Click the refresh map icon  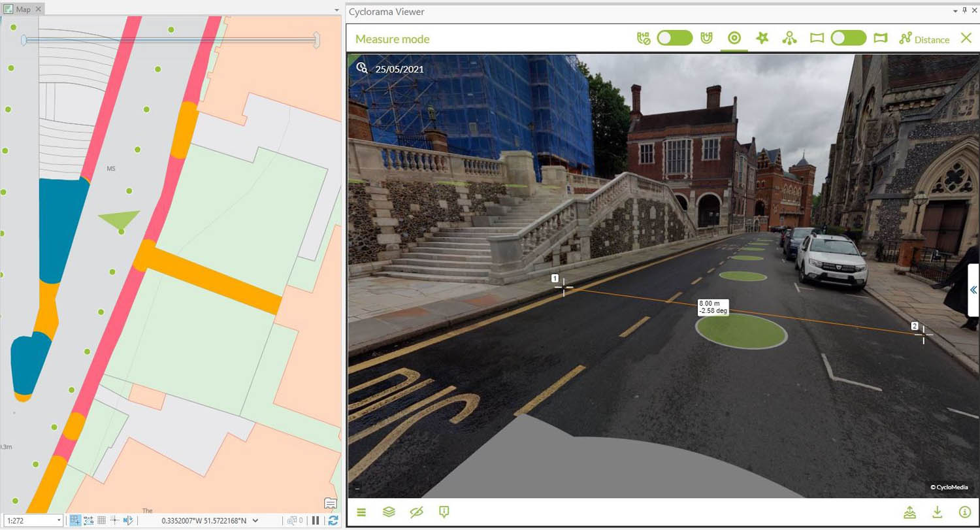(333, 520)
